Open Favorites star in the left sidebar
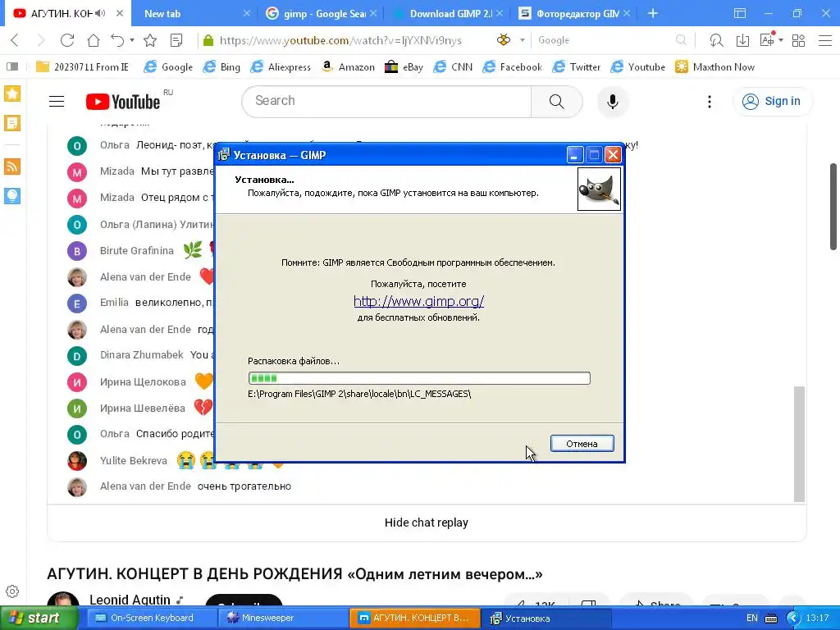 point(12,94)
